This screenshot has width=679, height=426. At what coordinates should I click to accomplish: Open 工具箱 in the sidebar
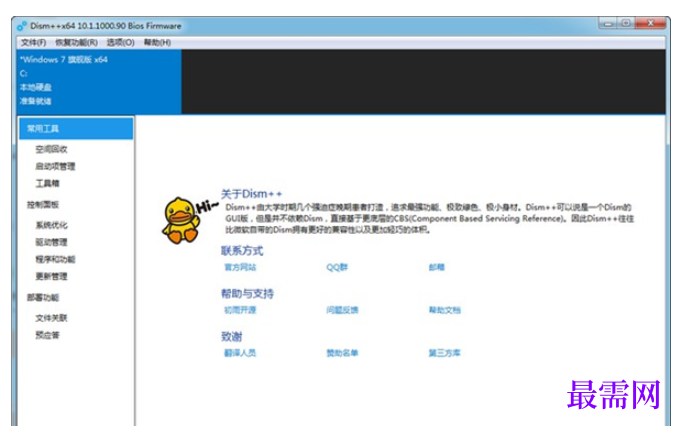pyautogui.click(x=48, y=184)
